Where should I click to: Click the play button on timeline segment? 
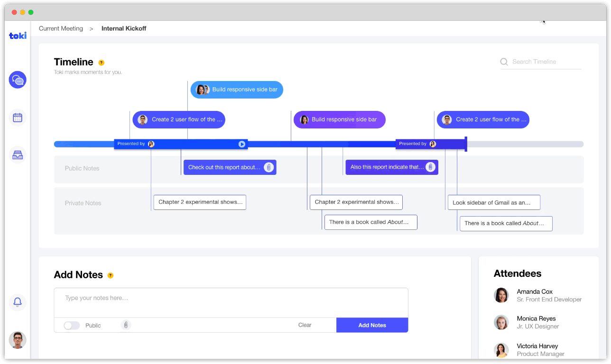pyautogui.click(x=242, y=144)
